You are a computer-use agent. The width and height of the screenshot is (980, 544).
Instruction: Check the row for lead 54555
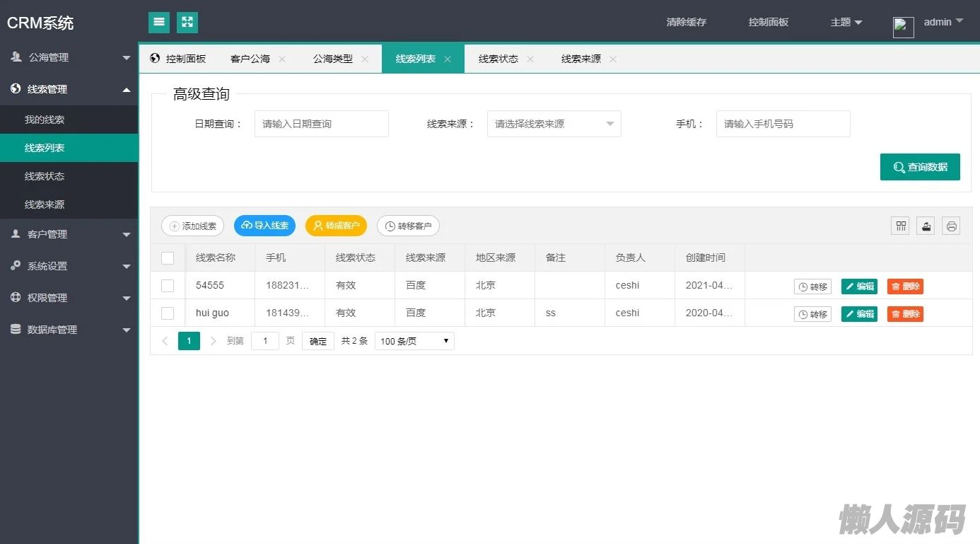point(168,286)
